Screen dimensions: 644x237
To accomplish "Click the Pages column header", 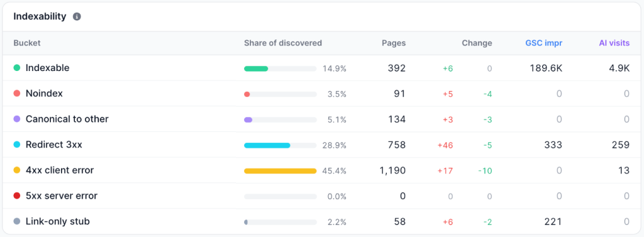I will pos(394,43).
